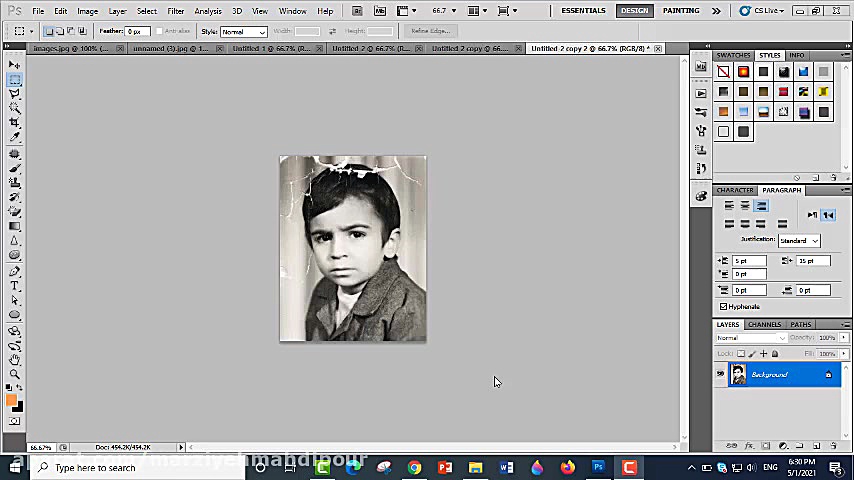Select the Gradient tool
The image size is (854, 480).
coord(15,226)
